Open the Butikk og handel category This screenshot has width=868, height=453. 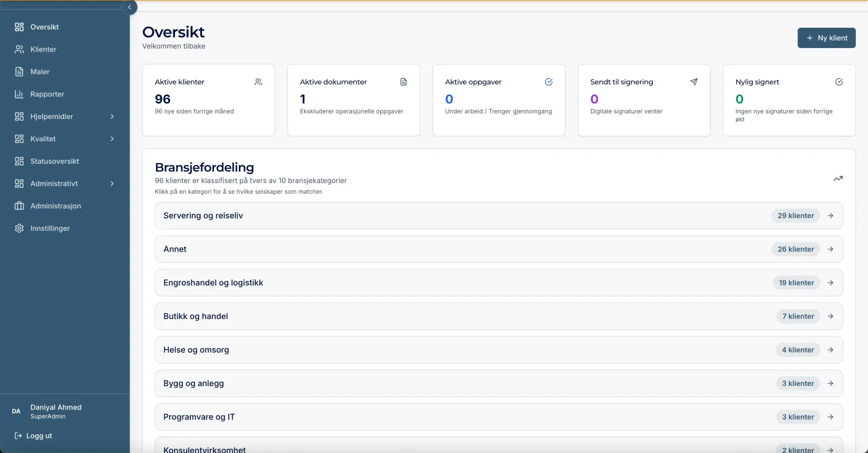point(499,316)
